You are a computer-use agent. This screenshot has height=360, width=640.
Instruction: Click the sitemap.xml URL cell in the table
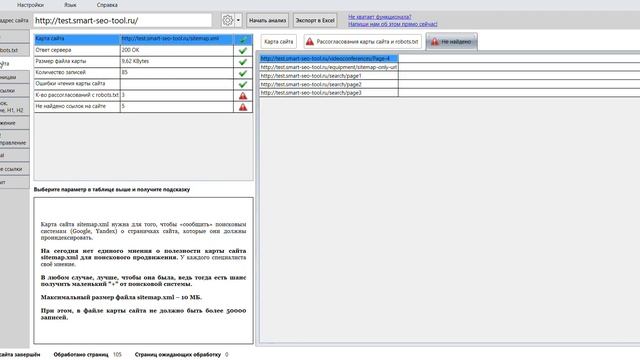pos(177,39)
